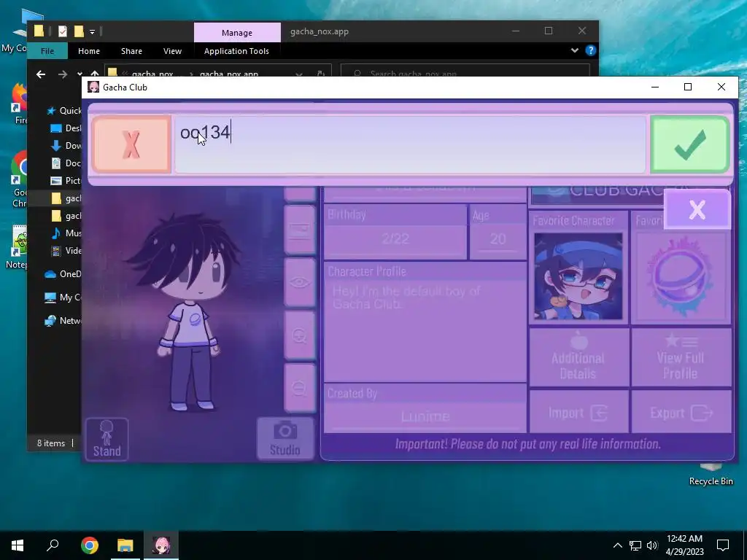This screenshot has width=747, height=560.
Task: Open the File tab in File Explorer
Action: 47,51
